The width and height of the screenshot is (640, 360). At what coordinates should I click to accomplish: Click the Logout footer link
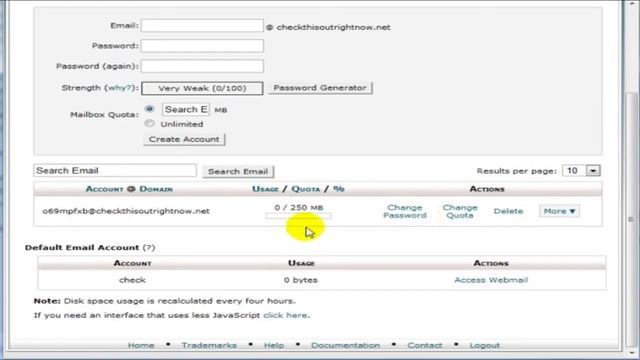click(484, 345)
